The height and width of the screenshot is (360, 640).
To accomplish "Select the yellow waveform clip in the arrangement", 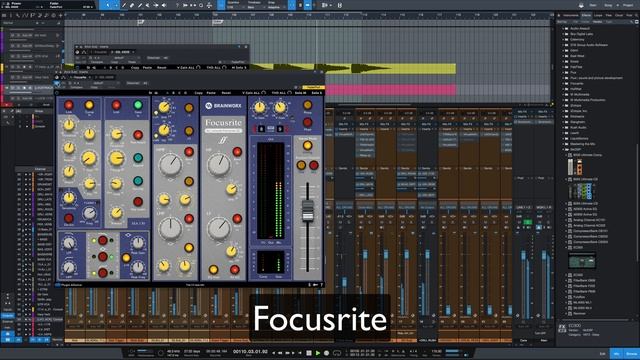I will pos(353,69).
